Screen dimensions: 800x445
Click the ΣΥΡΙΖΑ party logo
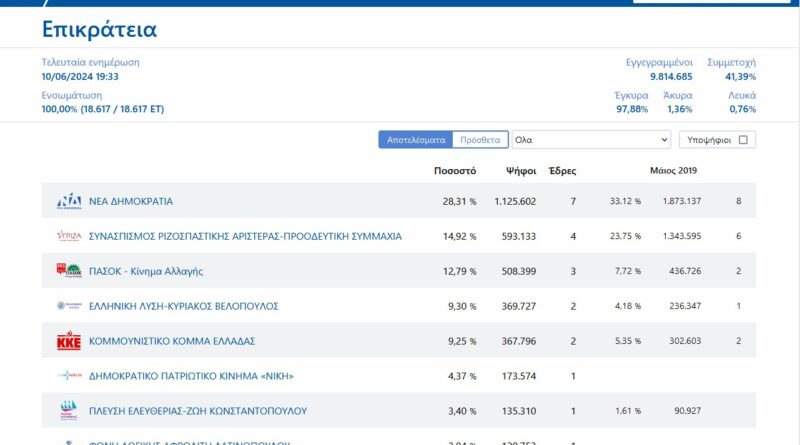pyautogui.click(x=69, y=236)
